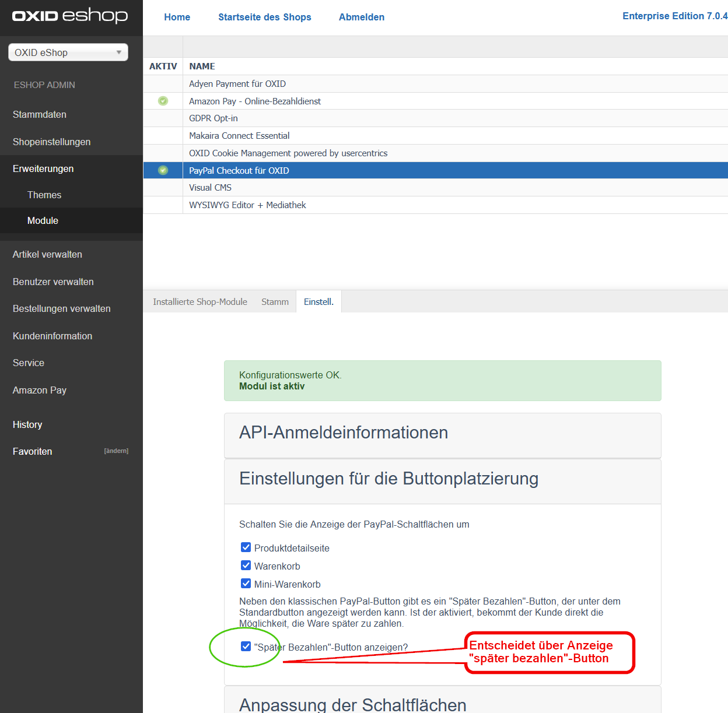Click PayPal Checkout green active status icon
Image resolution: width=728 pixels, height=713 pixels.
(163, 170)
